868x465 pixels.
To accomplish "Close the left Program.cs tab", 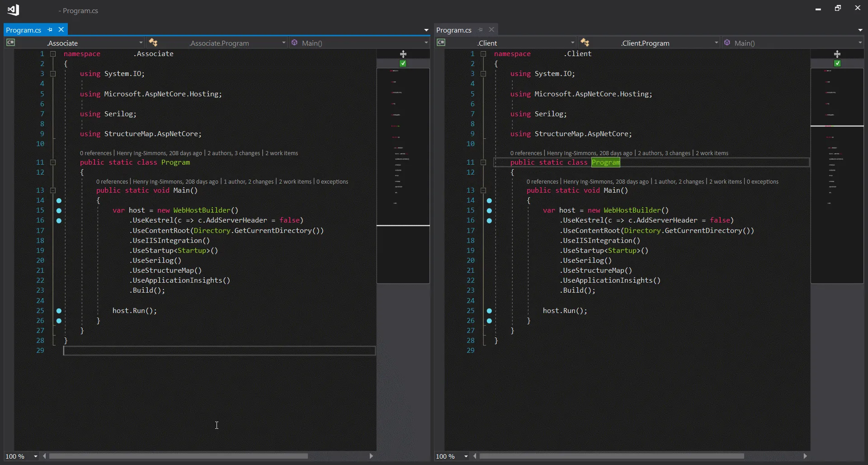I will pos(61,30).
